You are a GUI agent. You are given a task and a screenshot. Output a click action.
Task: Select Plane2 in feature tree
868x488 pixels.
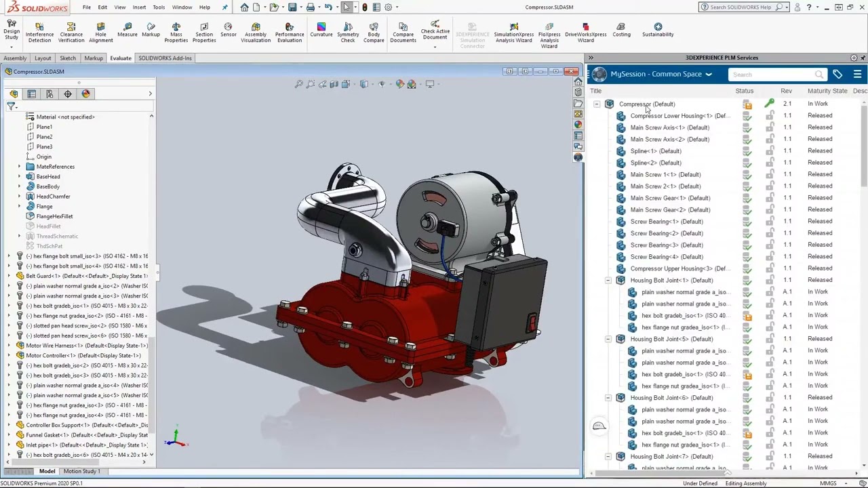point(44,137)
